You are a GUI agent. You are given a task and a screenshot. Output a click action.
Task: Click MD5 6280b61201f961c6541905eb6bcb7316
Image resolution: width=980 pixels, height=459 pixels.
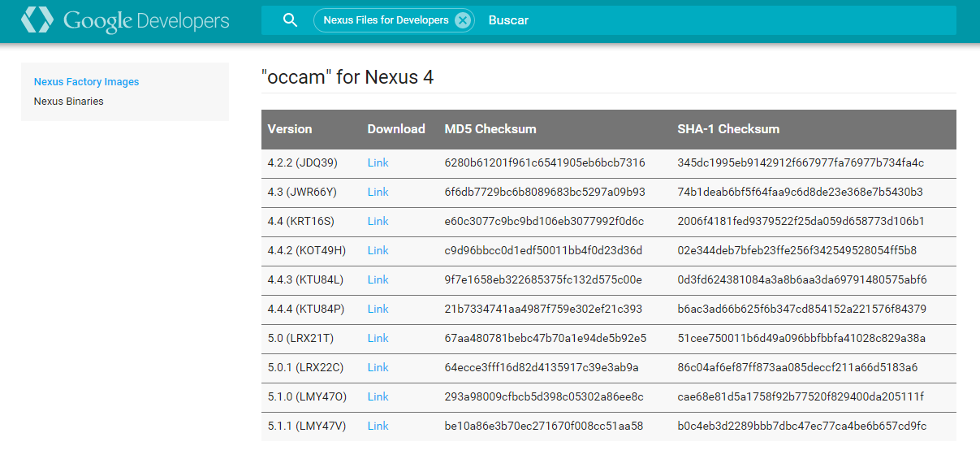(545, 162)
